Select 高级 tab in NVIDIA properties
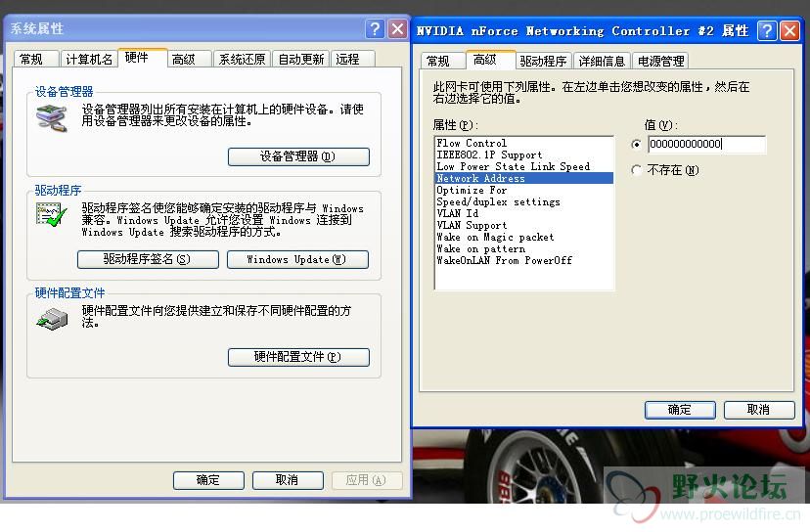Viewport: 810px width, 532px height. [490, 60]
